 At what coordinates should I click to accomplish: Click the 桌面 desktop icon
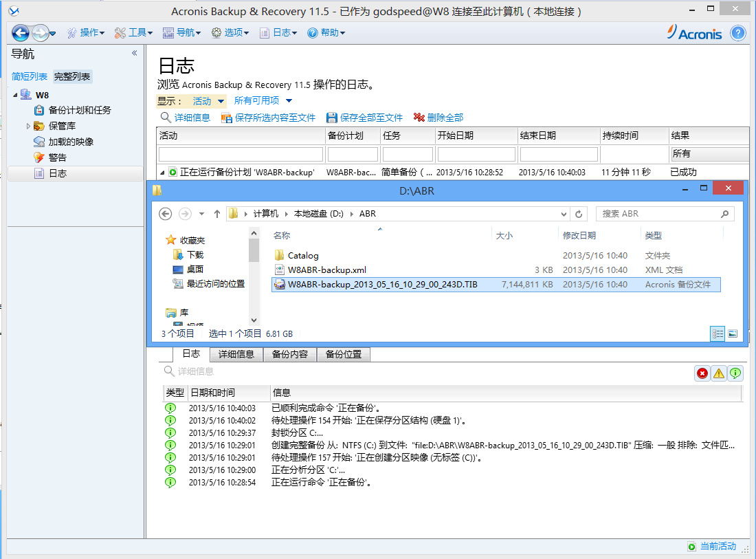pyautogui.click(x=178, y=269)
